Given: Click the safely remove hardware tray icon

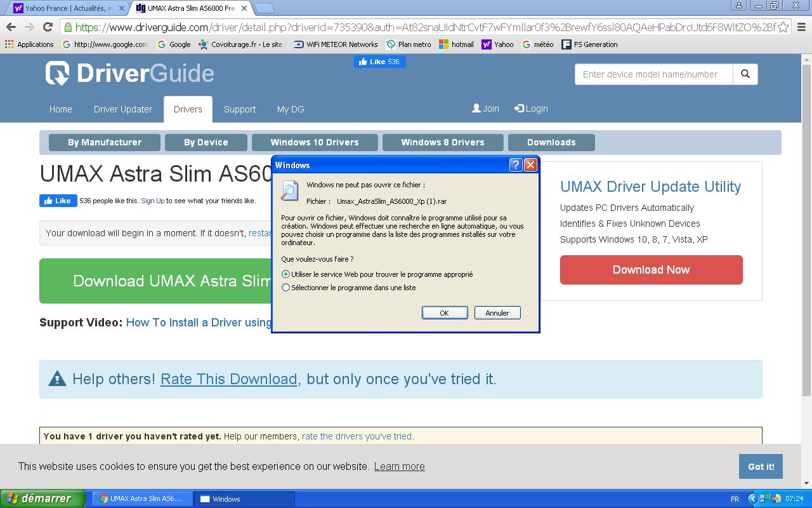Looking at the screenshot, I should click(x=776, y=498).
